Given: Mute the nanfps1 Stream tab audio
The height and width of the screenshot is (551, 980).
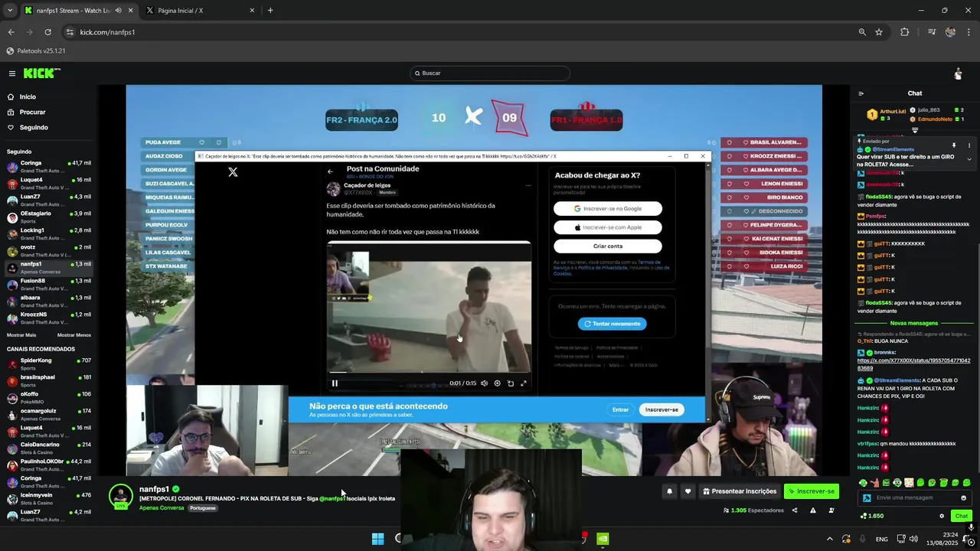Looking at the screenshot, I should (x=118, y=11).
